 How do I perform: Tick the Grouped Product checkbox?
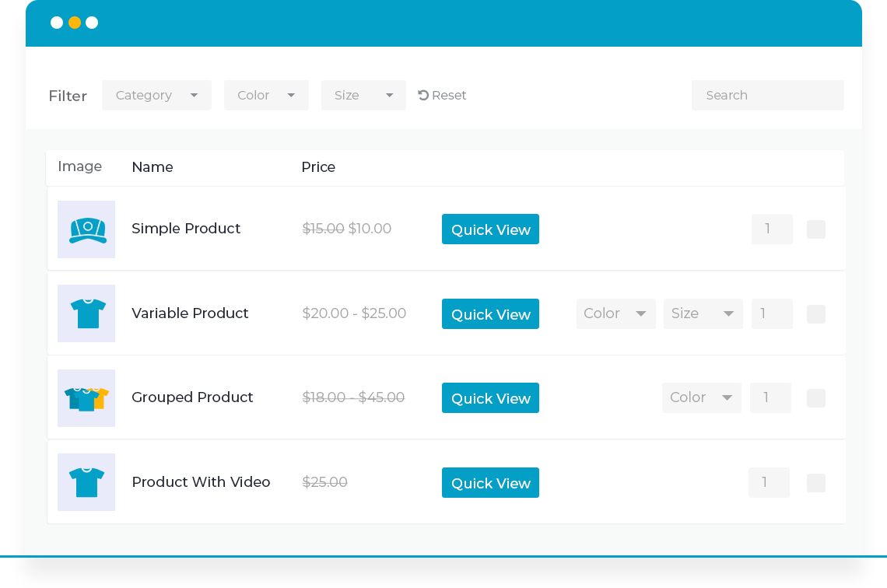(815, 397)
